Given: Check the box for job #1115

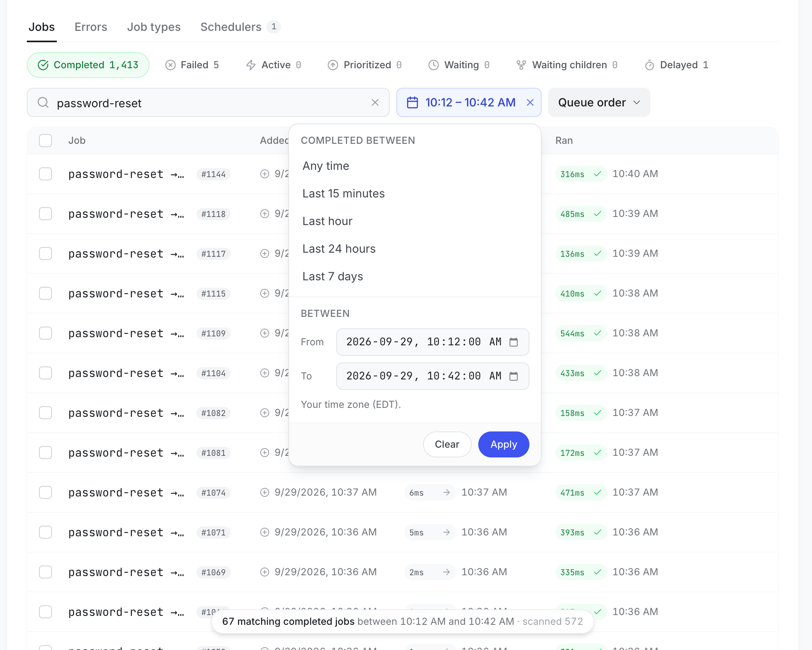Looking at the screenshot, I should click(x=45, y=293).
